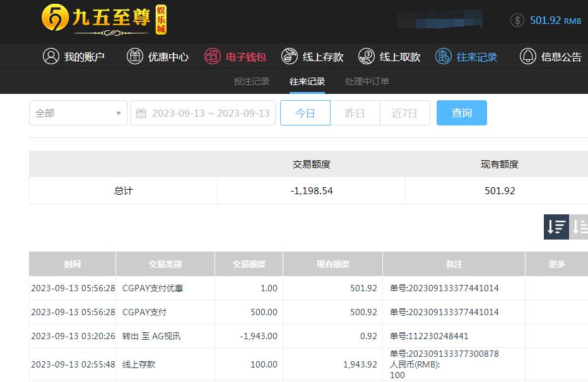588x382 pixels.
Task: Open 线上取款 menu
Action: (389, 57)
